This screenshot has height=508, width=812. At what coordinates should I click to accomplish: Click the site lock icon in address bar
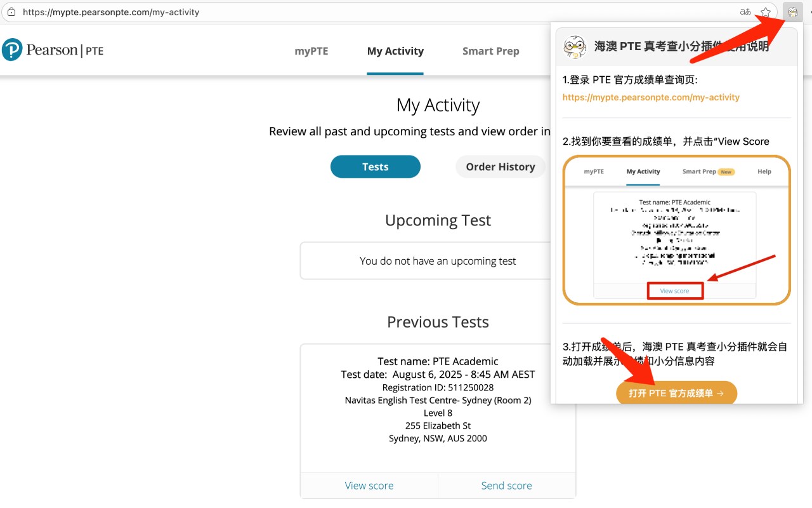point(11,11)
